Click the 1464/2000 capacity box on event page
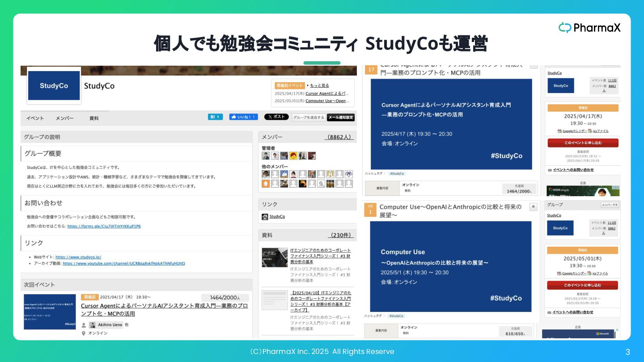Viewport: 644px width, 362px height. (519, 189)
